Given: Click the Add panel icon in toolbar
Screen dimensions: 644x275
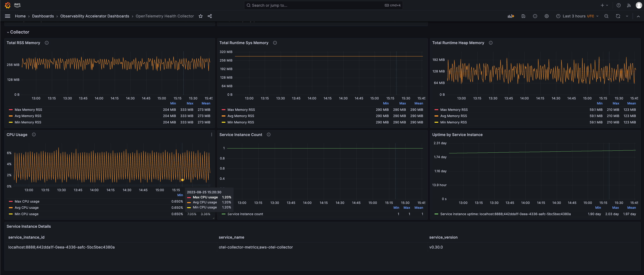Looking at the screenshot, I should 511,16.
